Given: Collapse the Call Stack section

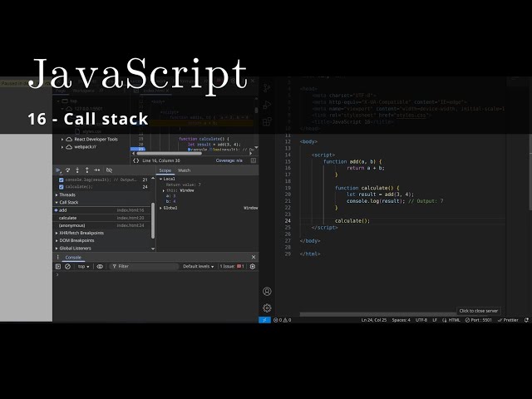Looking at the screenshot, I should point(66,202).
